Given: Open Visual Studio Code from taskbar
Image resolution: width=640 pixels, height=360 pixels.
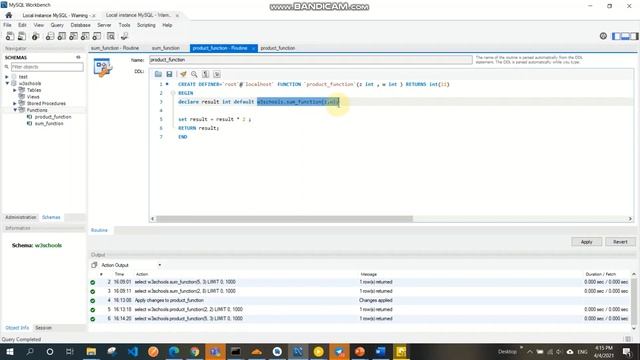Looking at the screenshot, I should click(x=133, y=351).
